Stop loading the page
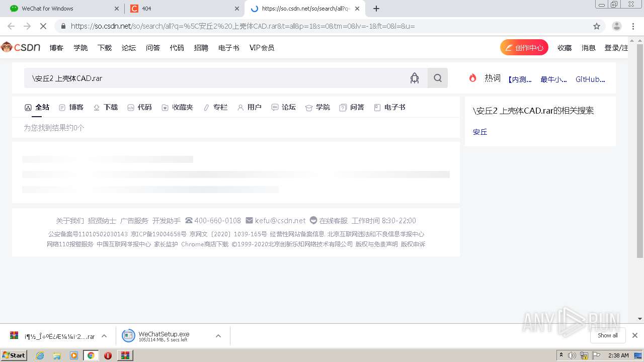Viewport: 644px width, 362px height. coord(43,26)
